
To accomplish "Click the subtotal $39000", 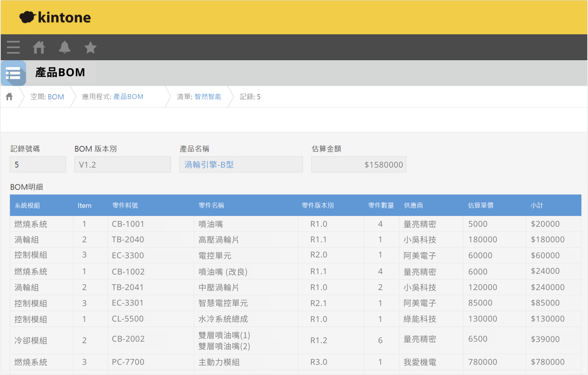I will pos(545,339).
